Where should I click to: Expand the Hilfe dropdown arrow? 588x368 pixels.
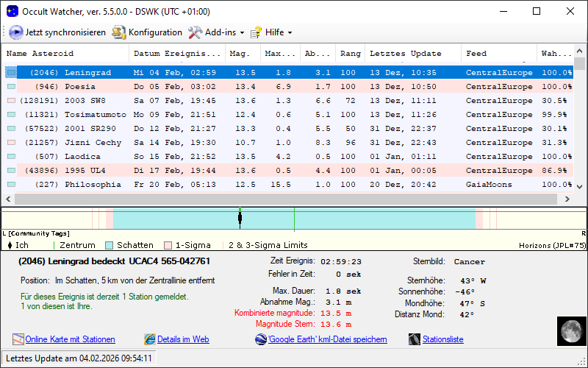pyautogui.click(x=290, y=32)
